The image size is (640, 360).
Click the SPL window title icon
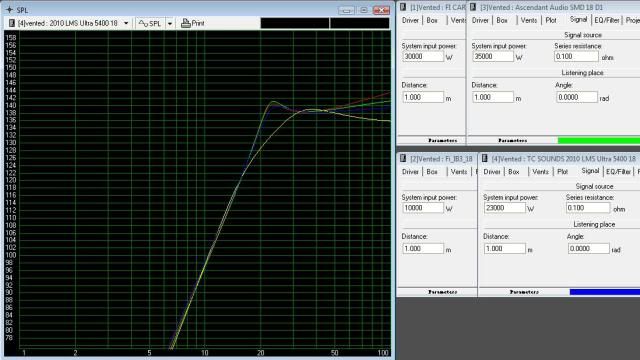click(x=9, y=10)
